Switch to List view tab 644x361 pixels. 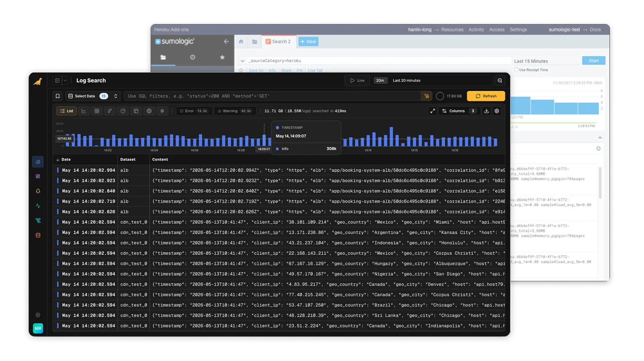[x=67, y=111]
